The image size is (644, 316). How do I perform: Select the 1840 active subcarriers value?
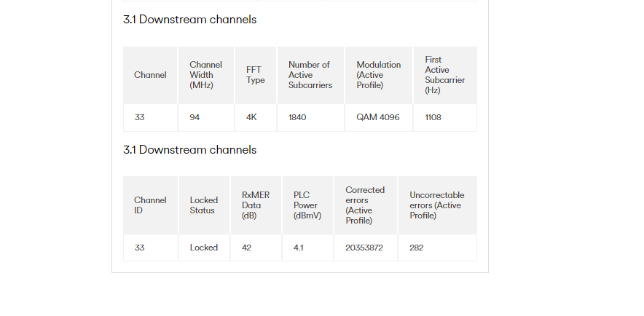297,117
